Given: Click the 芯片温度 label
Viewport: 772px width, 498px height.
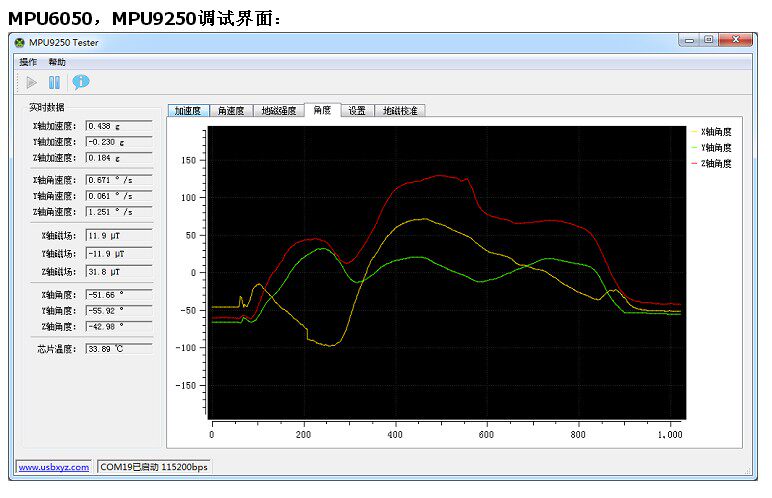Looking at the screenshot, I should click(x=57, y=349).
